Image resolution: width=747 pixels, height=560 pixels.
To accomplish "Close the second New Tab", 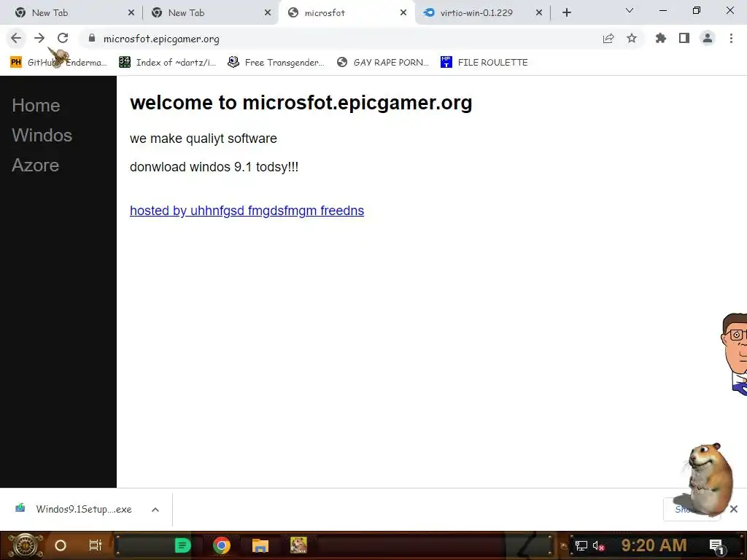I will pyautogui.click(x=268, y=13).
